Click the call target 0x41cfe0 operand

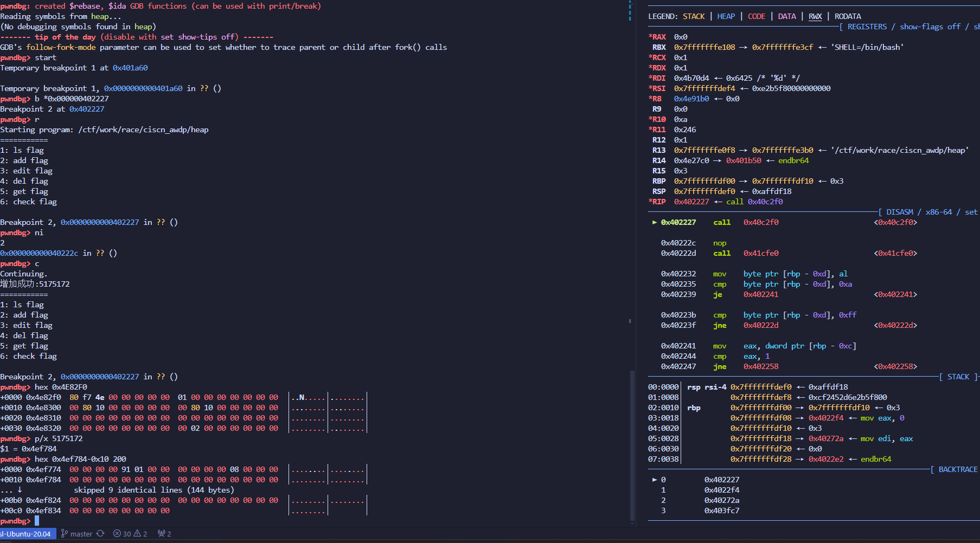pyautogui.click(x=761, y=253)
